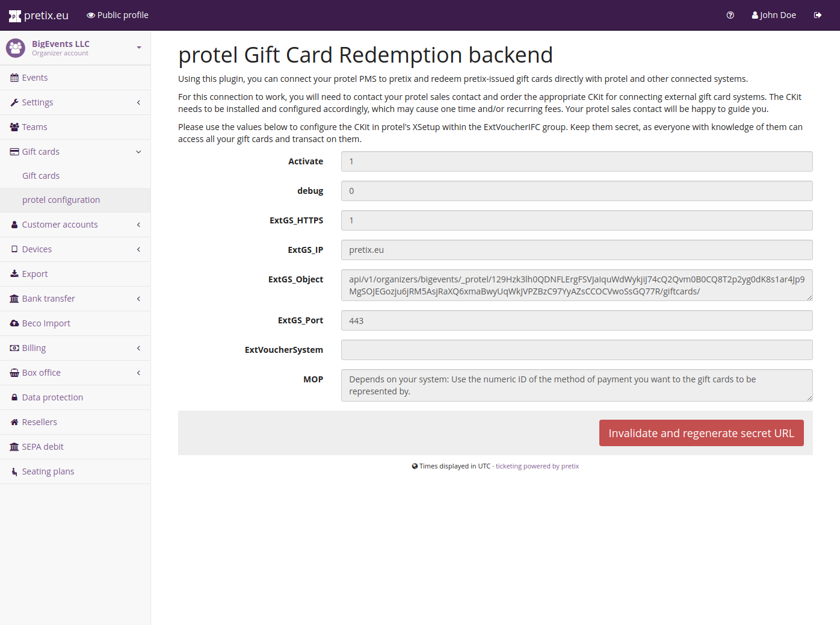
Task: Click the Export download icon
Action: pos(14,274)
